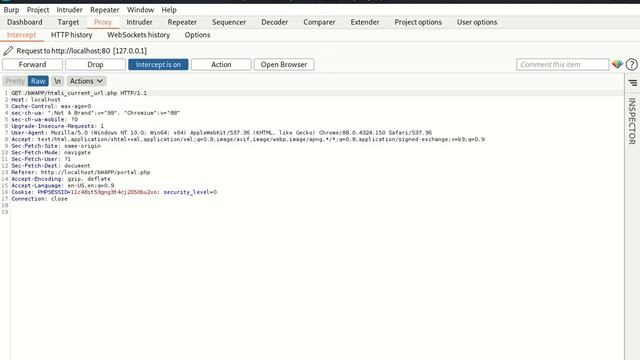
Task: Select the Intercept sub-tab
Action: click(22, 35)
